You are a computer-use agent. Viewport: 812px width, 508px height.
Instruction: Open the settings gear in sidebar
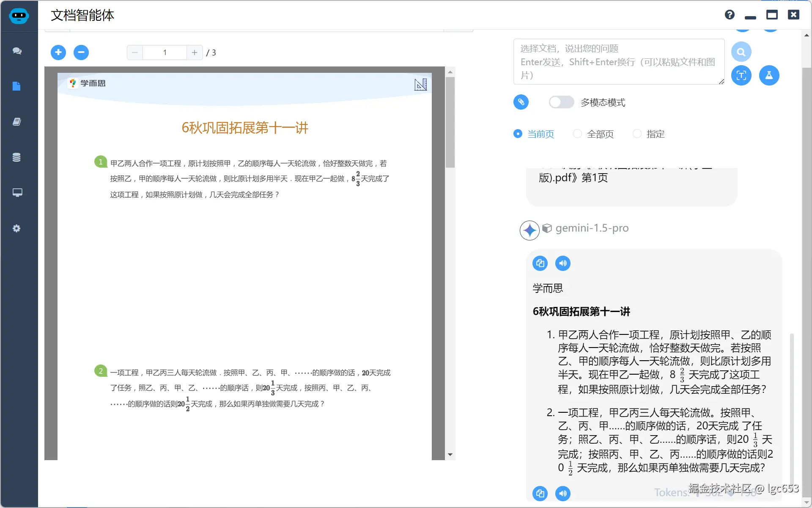pyautogui.click(x=17, y=229)
